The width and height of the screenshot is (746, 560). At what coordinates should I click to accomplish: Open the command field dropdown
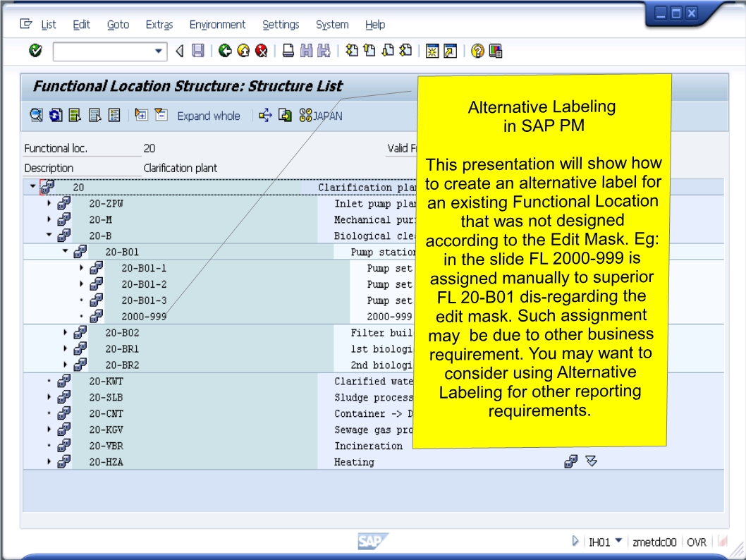(159, 51)
